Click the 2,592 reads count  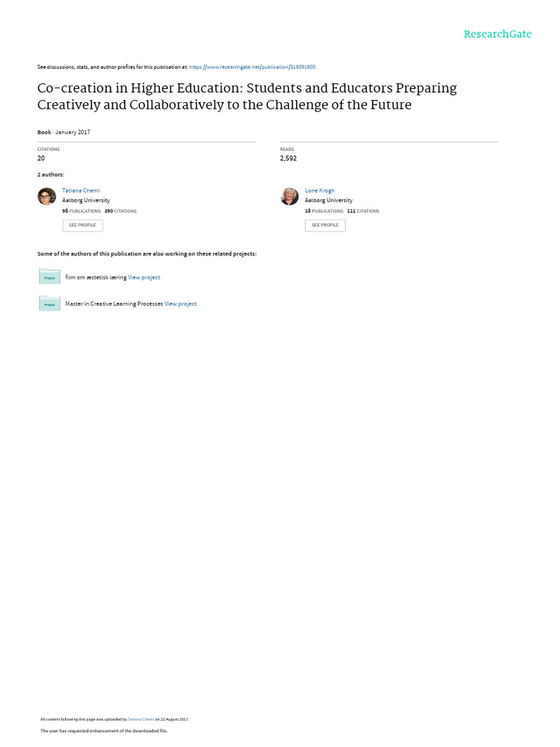[x=288, y=158]
